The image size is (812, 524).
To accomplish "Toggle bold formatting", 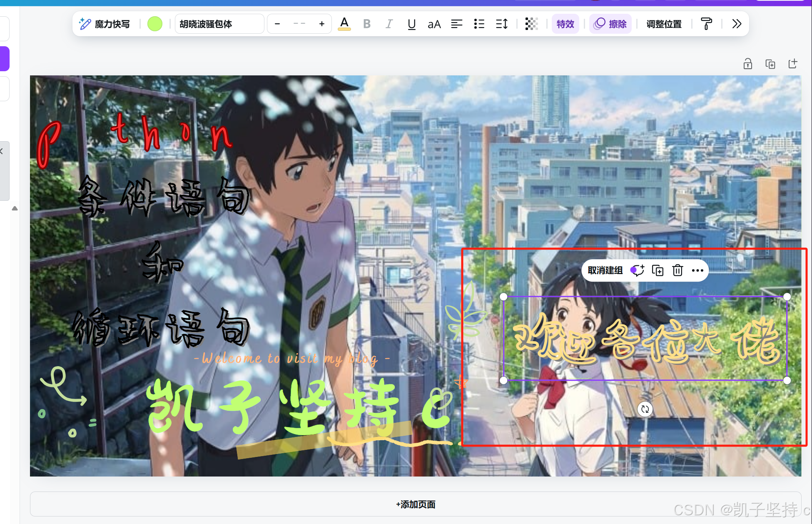I will pyautogui.click(x=366, y=24).
